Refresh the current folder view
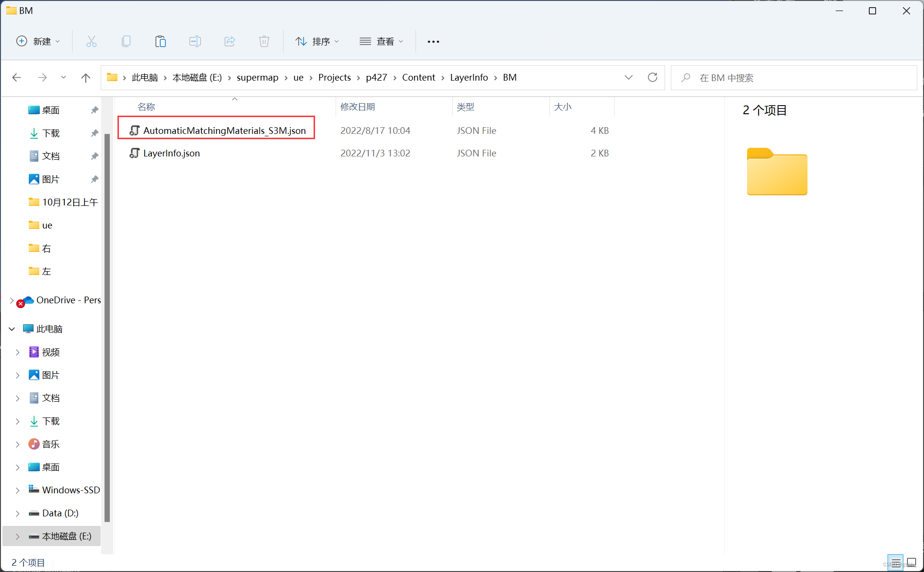Viewport: 924px width, 572px height. pyautogui.click(x=652, y=77)
